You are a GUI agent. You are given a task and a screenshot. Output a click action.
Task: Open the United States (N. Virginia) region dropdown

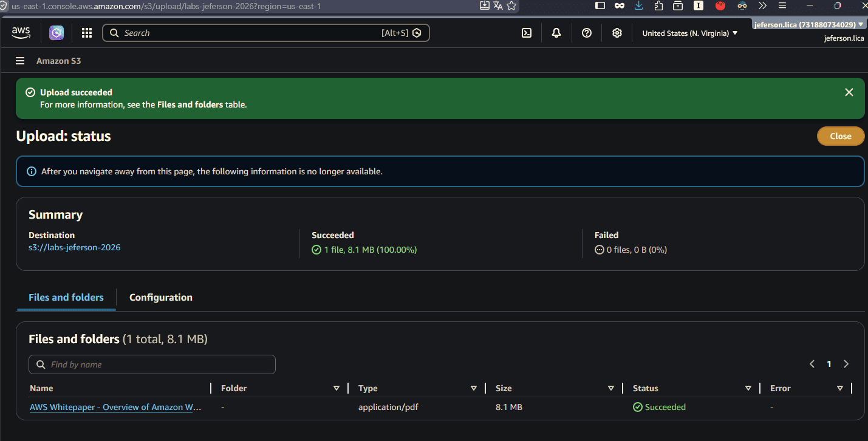coord(690,33)
